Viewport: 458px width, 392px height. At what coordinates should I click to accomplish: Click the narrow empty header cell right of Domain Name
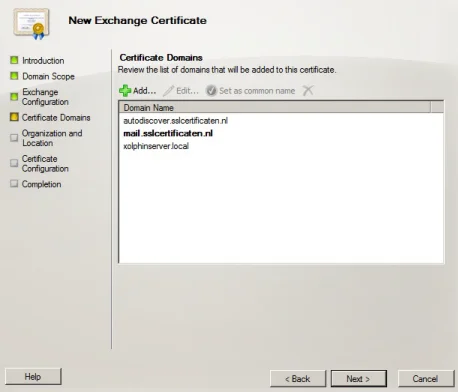click(x=437, y=107)
